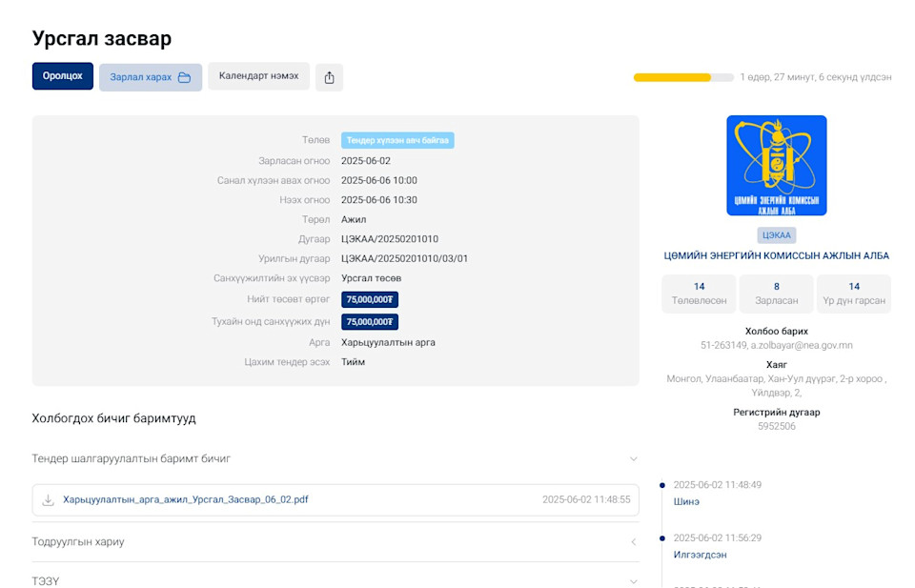Open Харьцуулалтын_арга_ажил_Урсгал_Засвар_06_02.pdf file link
The image size is (915, 588).
tap(186, 499)
